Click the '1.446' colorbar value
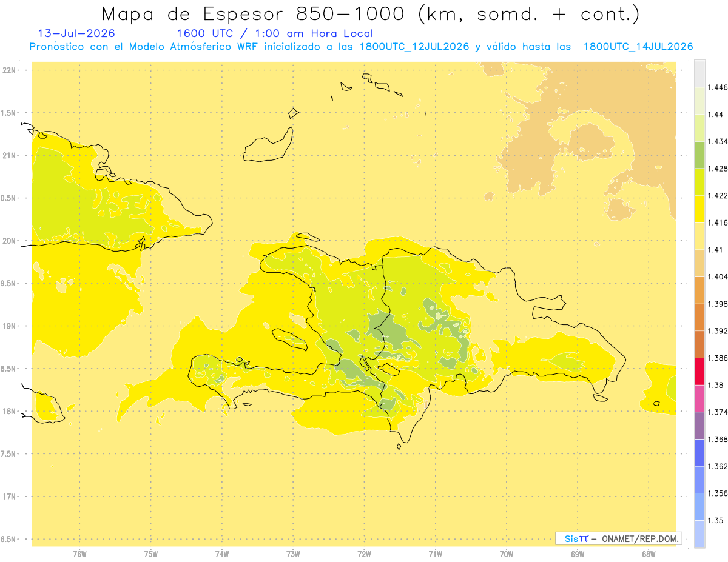 (x=718, y=87)
